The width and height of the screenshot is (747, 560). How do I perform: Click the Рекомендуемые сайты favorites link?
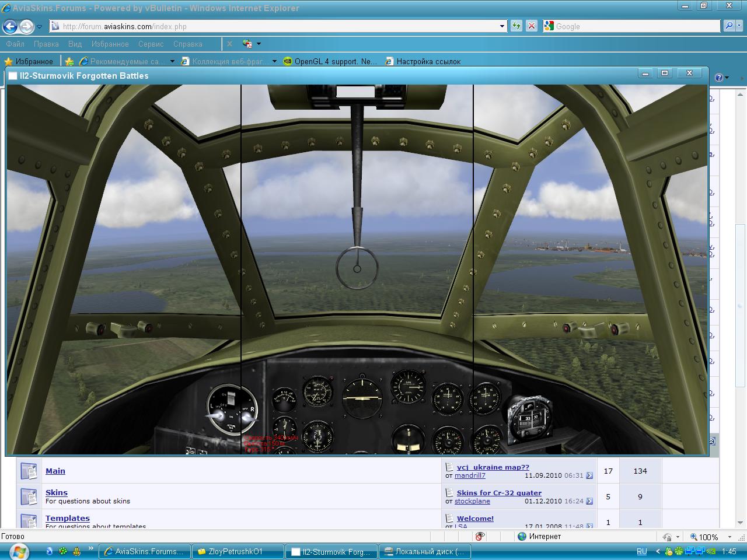click(x=123, y=61)
